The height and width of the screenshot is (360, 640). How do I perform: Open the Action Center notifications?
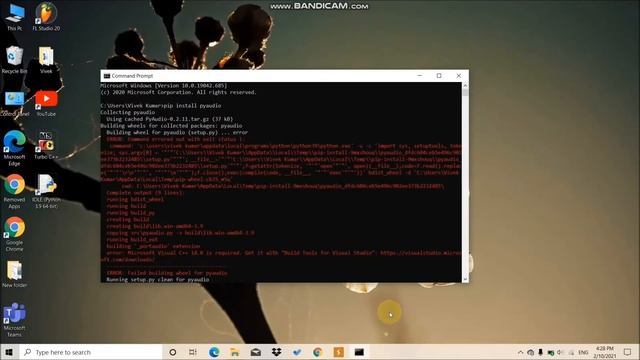[627, 352]
